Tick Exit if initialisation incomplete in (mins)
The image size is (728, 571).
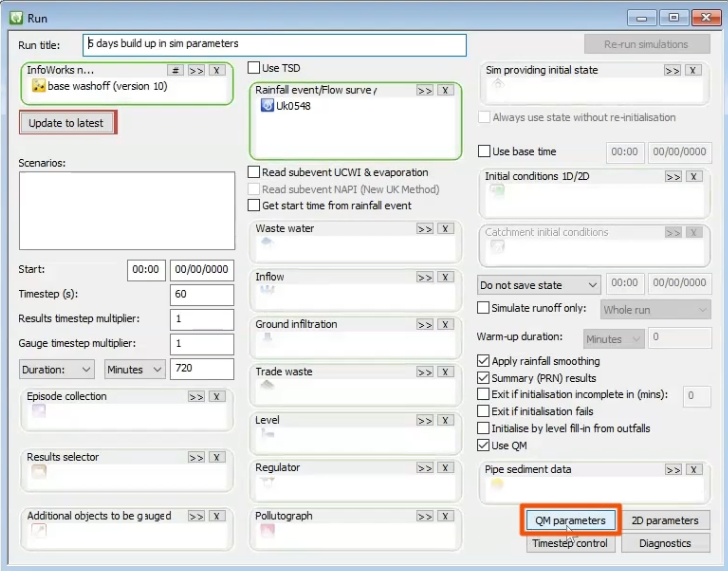point(483,394)
